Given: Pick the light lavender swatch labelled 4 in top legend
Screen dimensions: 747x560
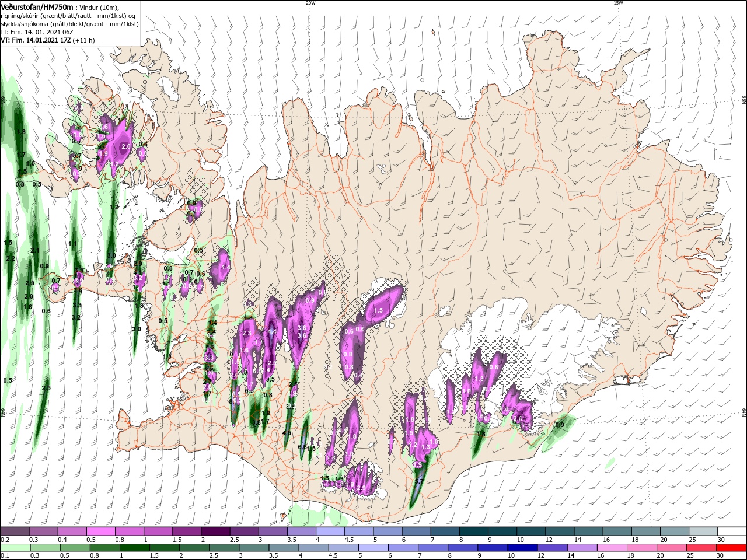Looking at the screenshot, I should (330, 531).
